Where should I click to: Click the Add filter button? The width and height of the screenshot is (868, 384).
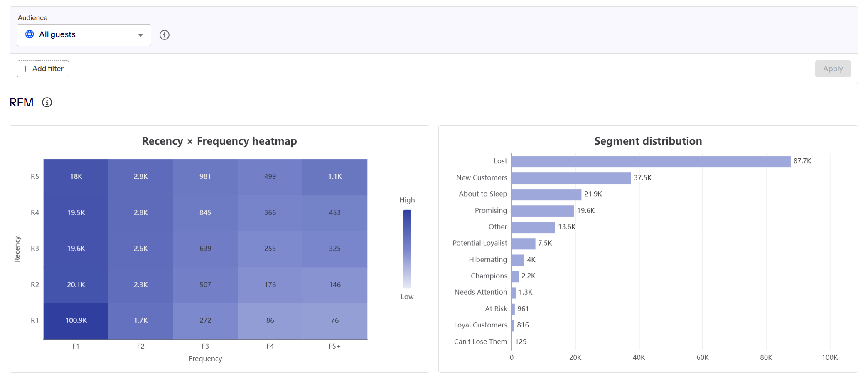pos(43,69)
